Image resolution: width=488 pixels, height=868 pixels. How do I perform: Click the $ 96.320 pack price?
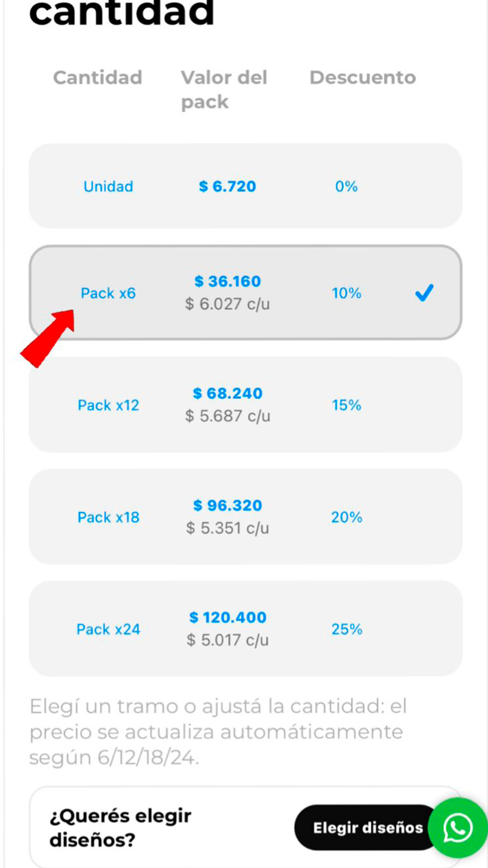pyautogui.click(x=228, y=506)
